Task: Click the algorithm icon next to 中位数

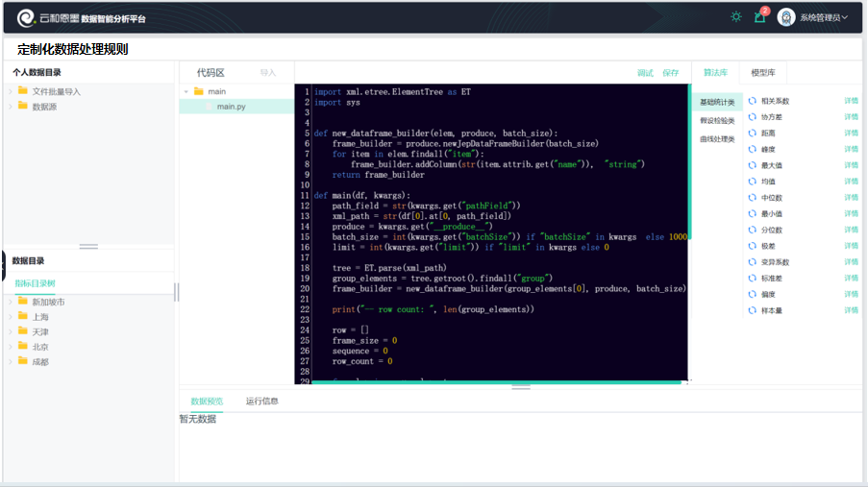Action: coord(753,198)
